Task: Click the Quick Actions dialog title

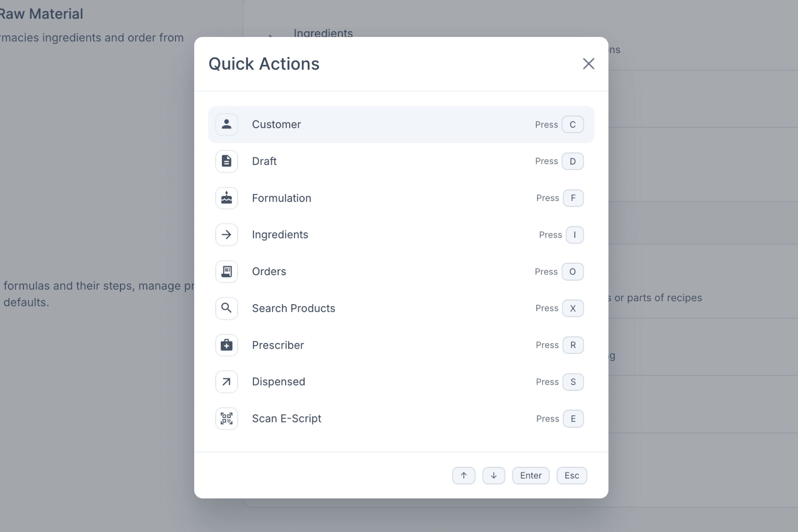Action: tap(264, 64)
